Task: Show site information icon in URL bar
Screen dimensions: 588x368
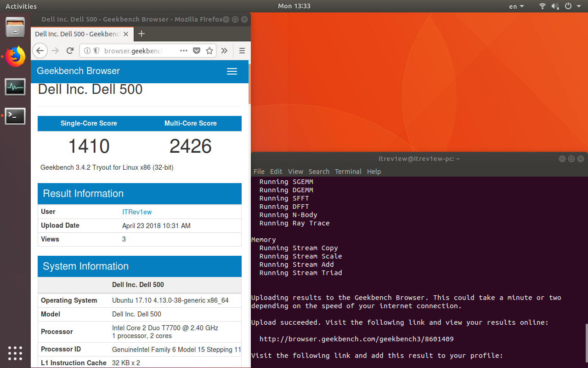Action: 88,51
